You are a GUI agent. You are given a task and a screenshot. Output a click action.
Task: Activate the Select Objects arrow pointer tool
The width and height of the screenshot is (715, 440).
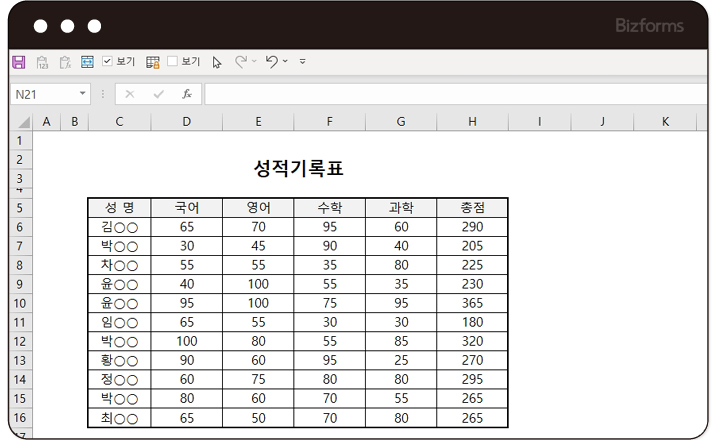click(217, 62)
